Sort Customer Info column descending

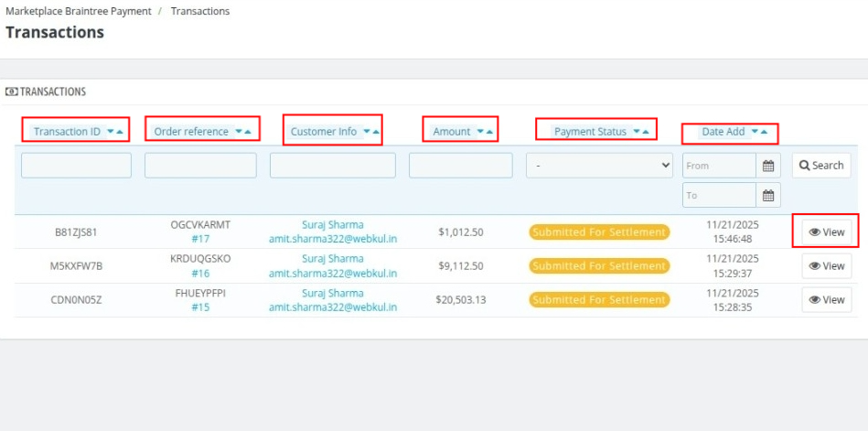coord(366,132)
